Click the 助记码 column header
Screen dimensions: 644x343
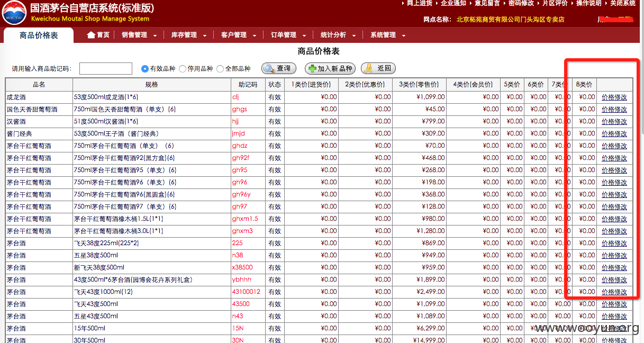248,85
